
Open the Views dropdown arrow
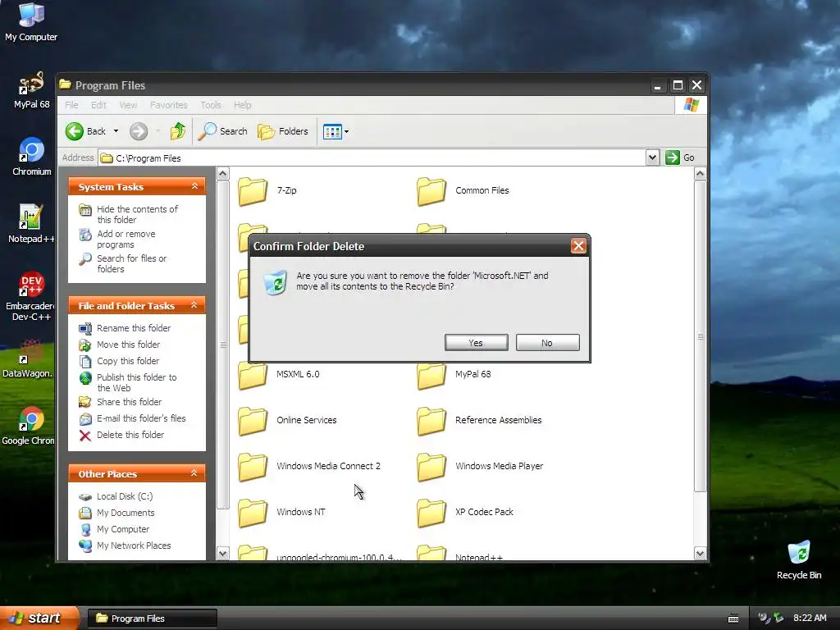point(347,131)
